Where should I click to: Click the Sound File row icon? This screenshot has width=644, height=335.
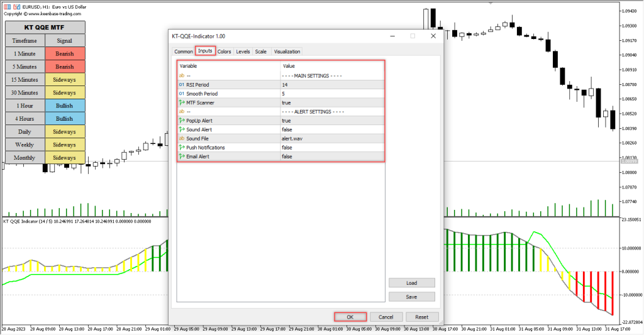[182, 138]
